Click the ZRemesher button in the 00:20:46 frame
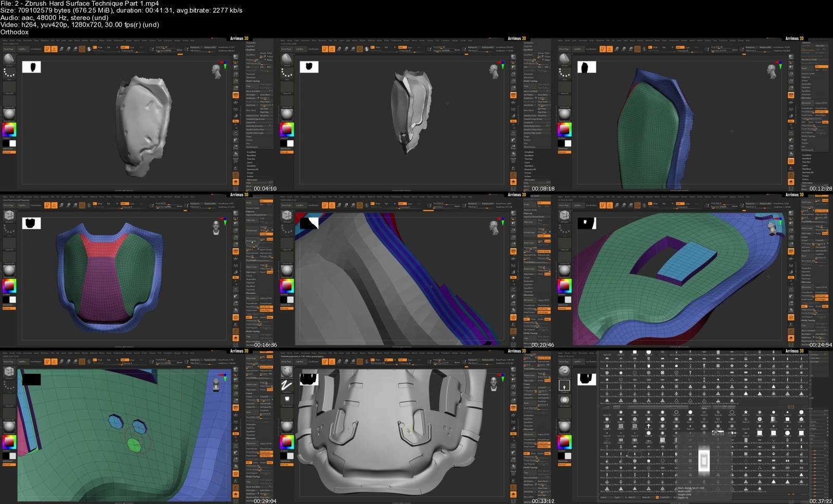The image size is (833, 504). coord(529,300)
